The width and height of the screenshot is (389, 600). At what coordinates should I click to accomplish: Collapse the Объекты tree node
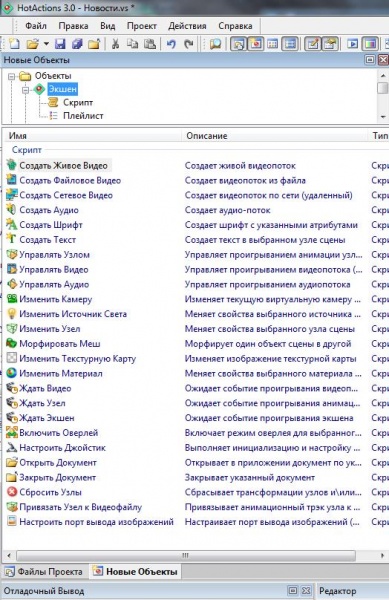tap(11, 77)
